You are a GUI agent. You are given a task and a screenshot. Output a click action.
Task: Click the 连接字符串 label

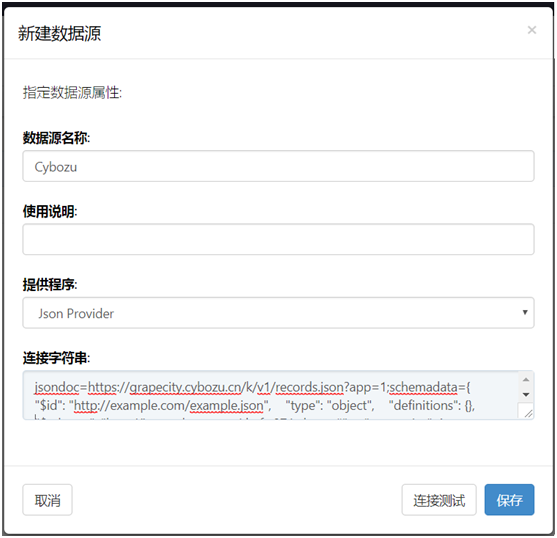[56, 358]
